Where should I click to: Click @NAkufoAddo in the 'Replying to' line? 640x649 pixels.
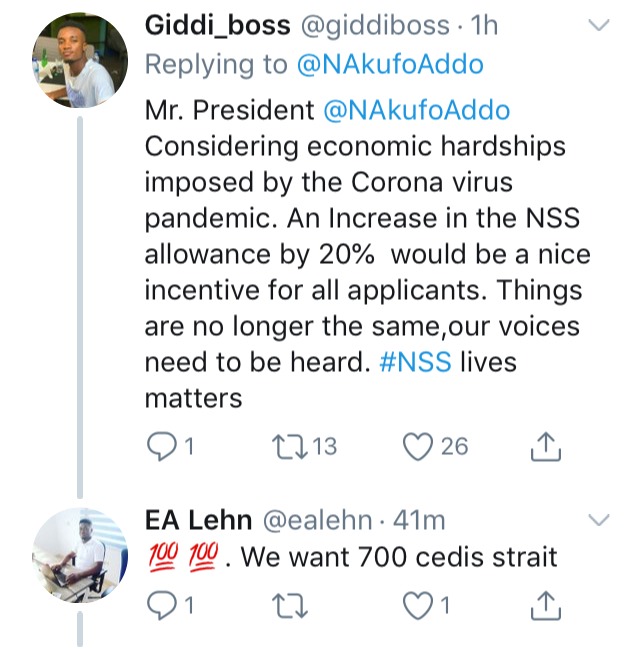(x=389, y=65)
